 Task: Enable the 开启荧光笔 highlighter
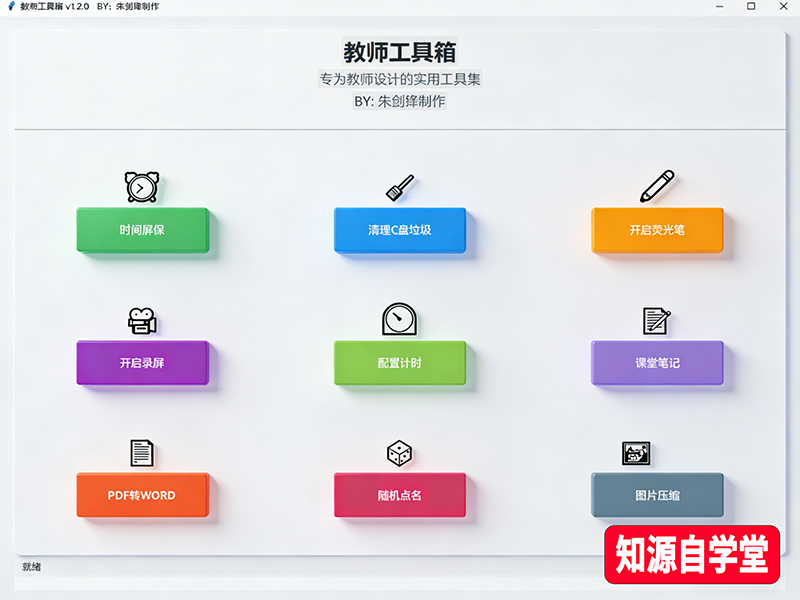(657, 230)
